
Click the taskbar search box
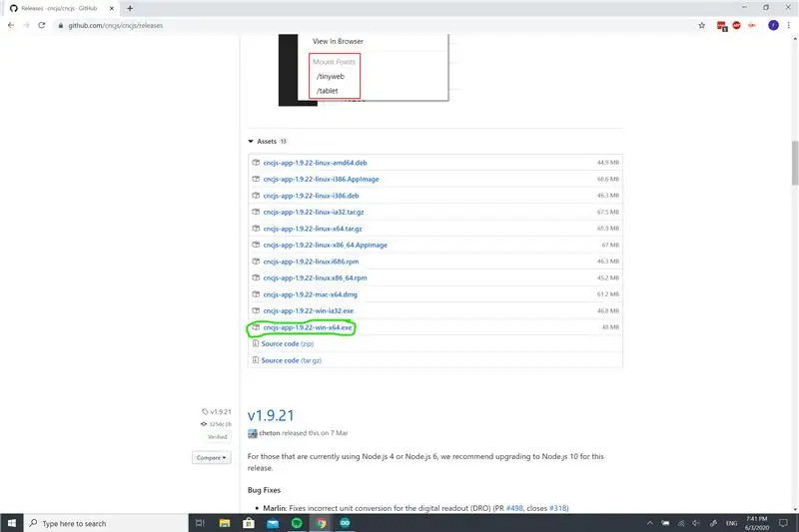[106, 523]
